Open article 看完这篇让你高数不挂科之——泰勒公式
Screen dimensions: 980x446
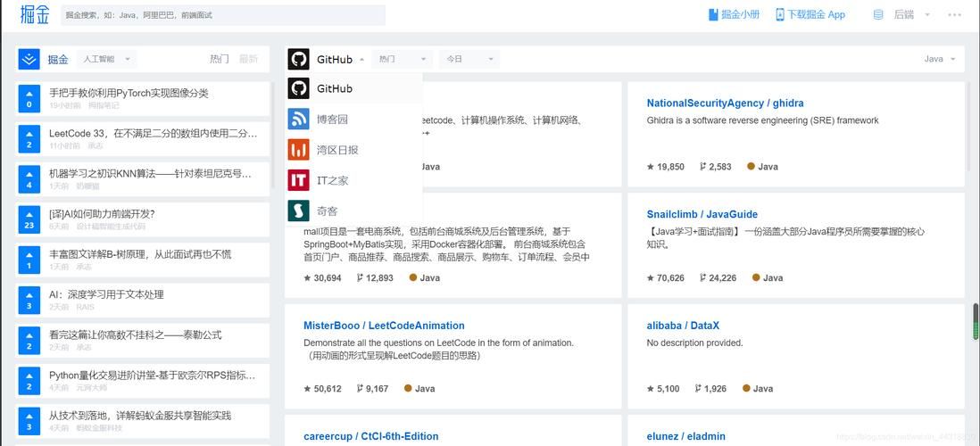pos(135,334)
